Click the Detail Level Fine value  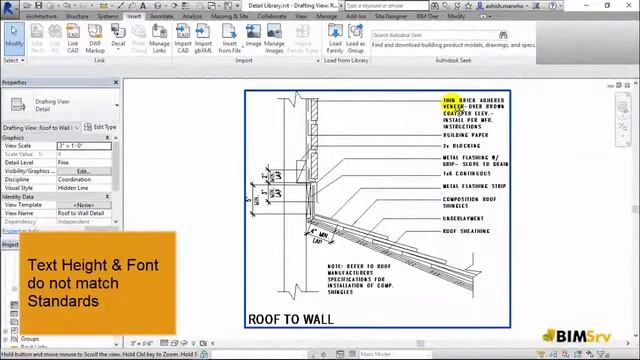click(x=84, y=162)
